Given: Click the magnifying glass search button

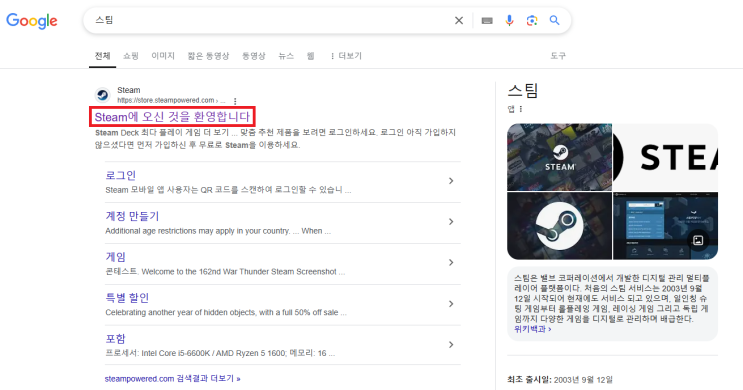Looking at the screenshot, I should click(554, 20).
